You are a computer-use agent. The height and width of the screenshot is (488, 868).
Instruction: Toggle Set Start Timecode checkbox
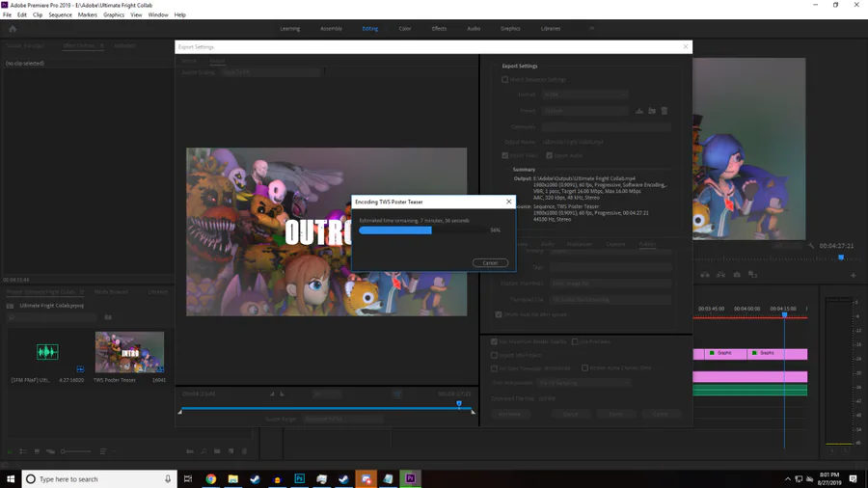point(494,368)
